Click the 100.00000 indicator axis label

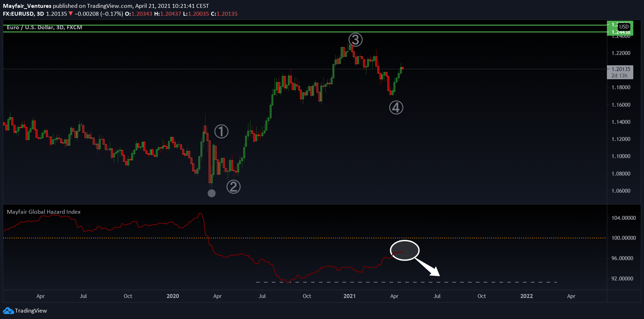coord(624,238)
